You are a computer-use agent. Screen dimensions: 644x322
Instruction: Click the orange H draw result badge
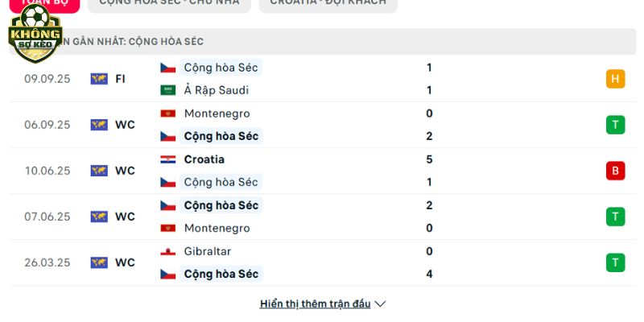pos(615,79)
